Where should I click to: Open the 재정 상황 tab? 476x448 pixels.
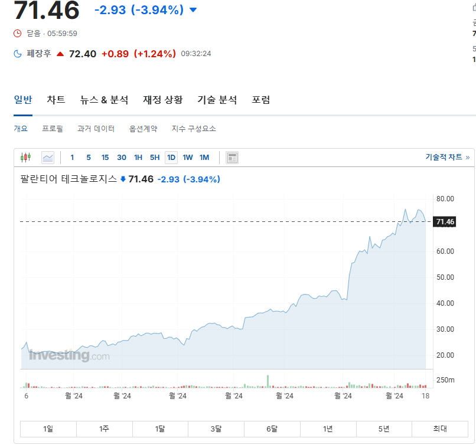(163, 100)
